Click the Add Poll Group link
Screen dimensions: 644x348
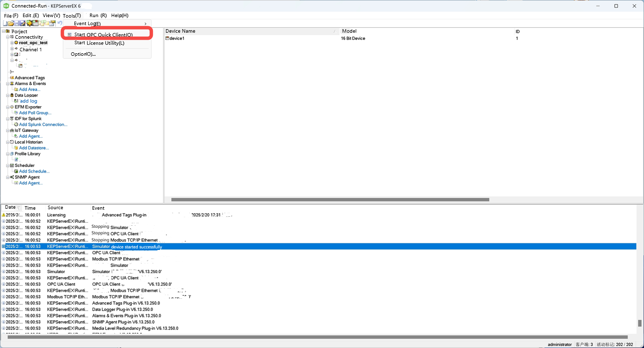pyautogui.click(x=35, y=113)
